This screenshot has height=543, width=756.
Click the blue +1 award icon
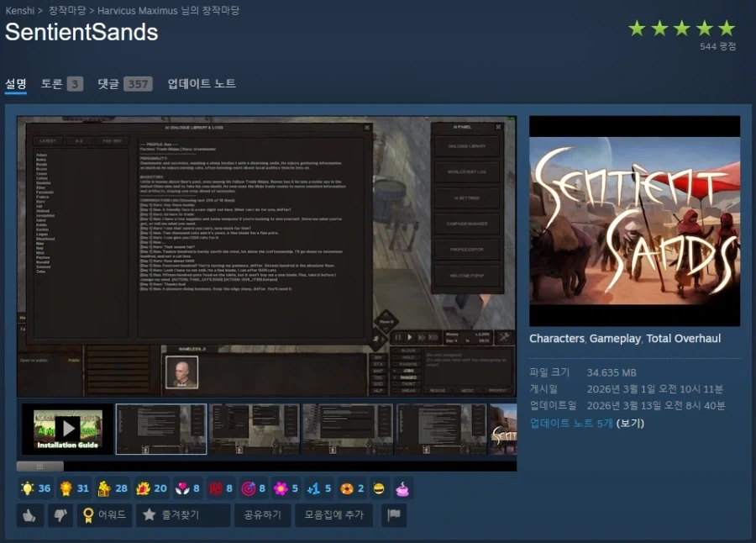[313, 488]
